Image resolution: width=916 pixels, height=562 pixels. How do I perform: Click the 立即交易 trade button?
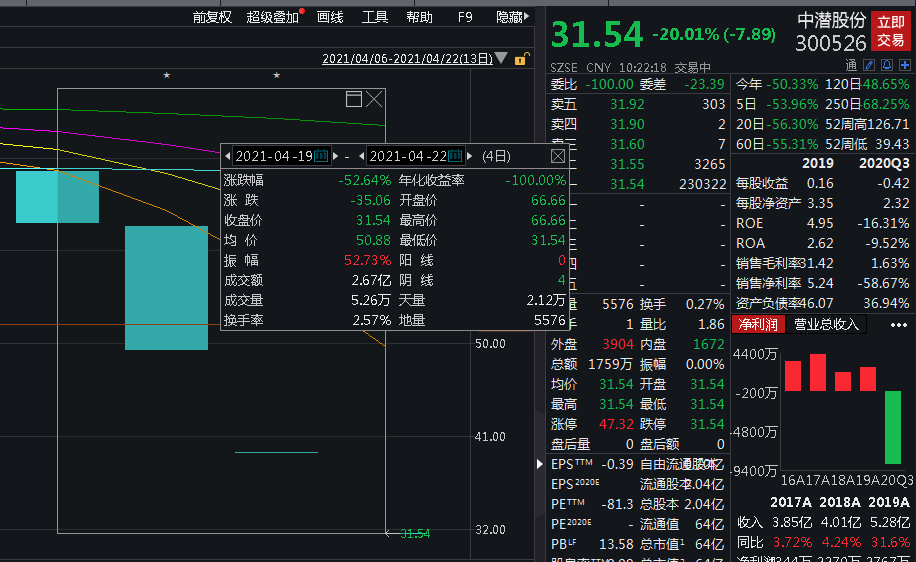point(890,31)
